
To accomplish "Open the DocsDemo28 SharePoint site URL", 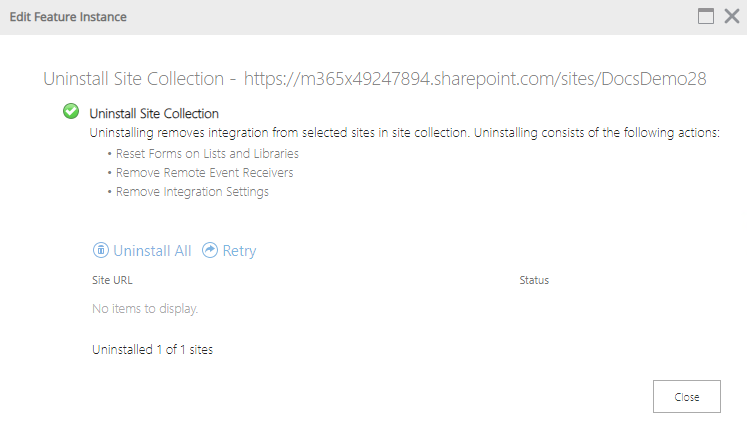I will click(475, 78).
